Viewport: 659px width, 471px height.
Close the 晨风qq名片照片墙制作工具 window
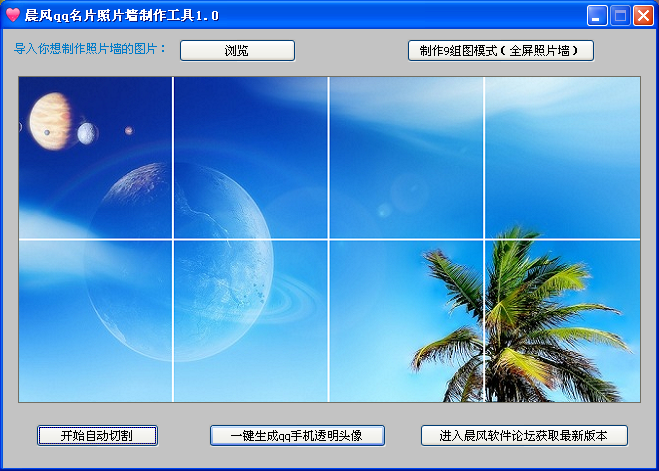pos(643,16)
